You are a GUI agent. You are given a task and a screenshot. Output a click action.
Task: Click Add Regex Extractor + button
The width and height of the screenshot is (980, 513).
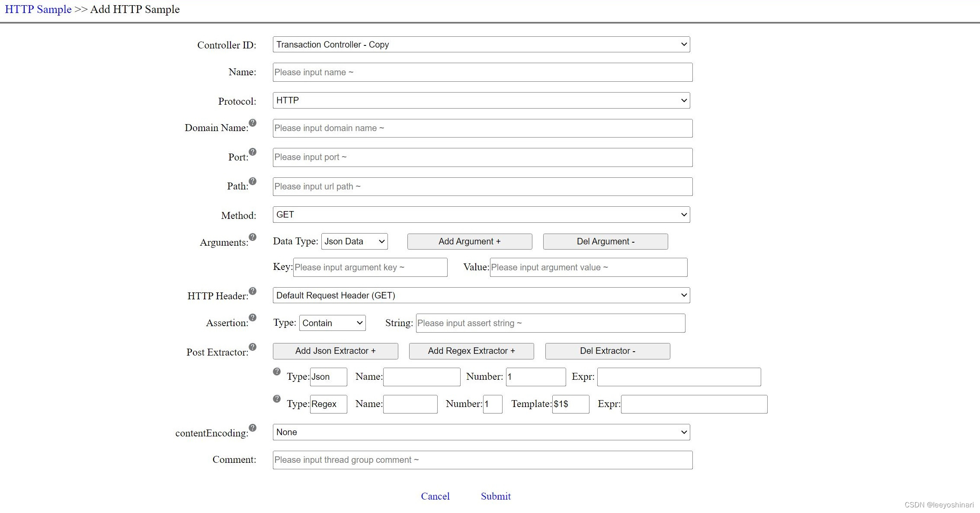click(471, 351)
